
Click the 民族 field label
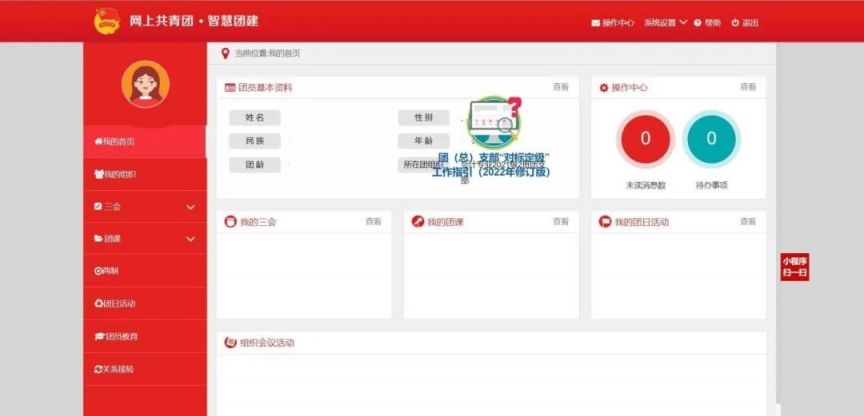click(x=255, y=141)
